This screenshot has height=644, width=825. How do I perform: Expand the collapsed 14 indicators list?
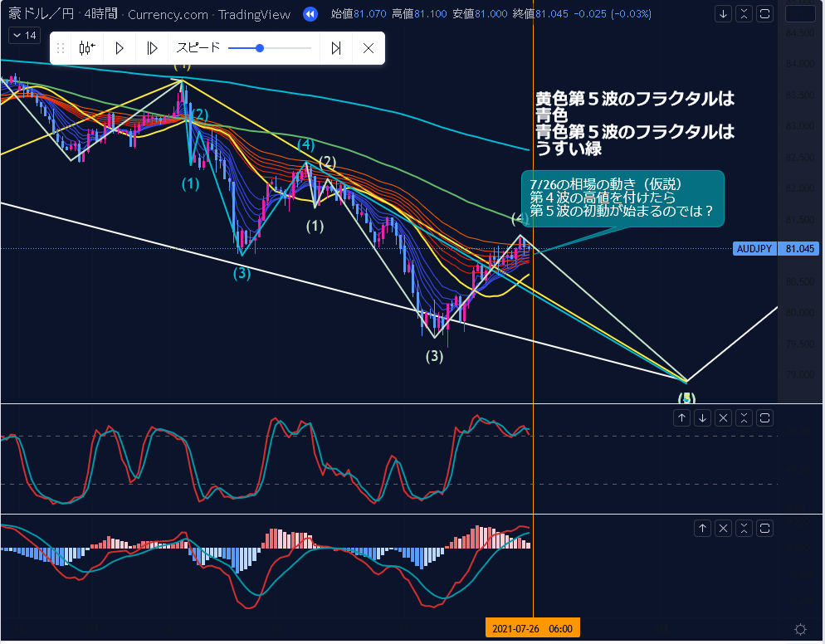pos(23,35)
